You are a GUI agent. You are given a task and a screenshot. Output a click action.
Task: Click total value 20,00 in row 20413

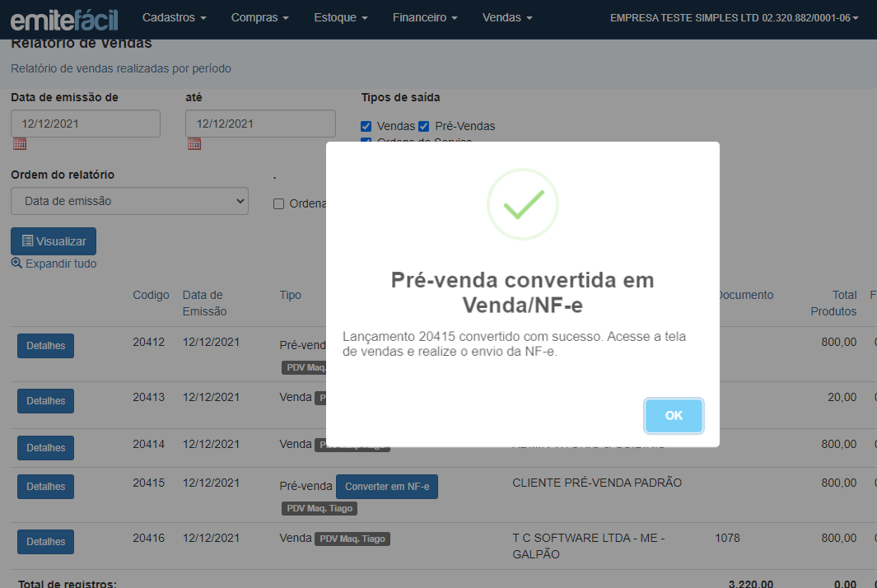[842, 397]
